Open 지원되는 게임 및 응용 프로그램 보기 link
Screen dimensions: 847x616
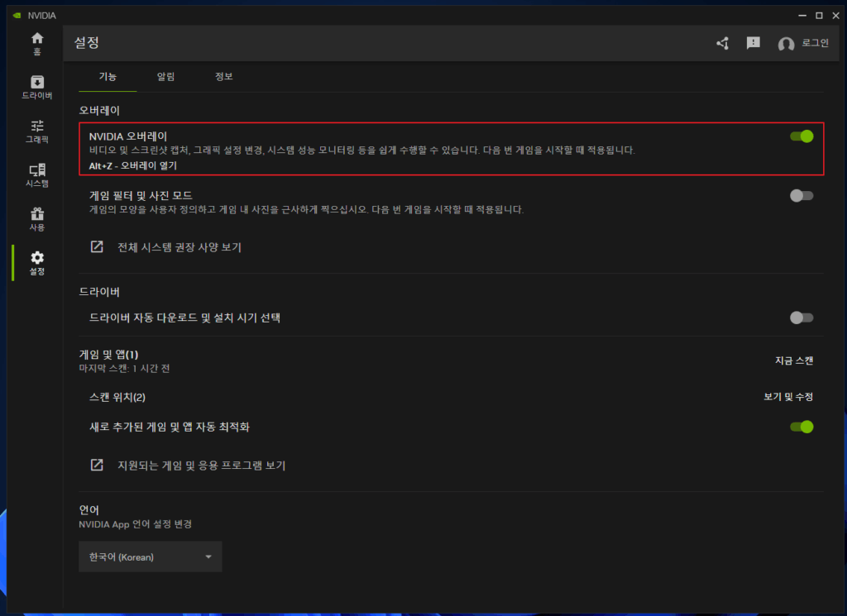click(x=202, y=466)
